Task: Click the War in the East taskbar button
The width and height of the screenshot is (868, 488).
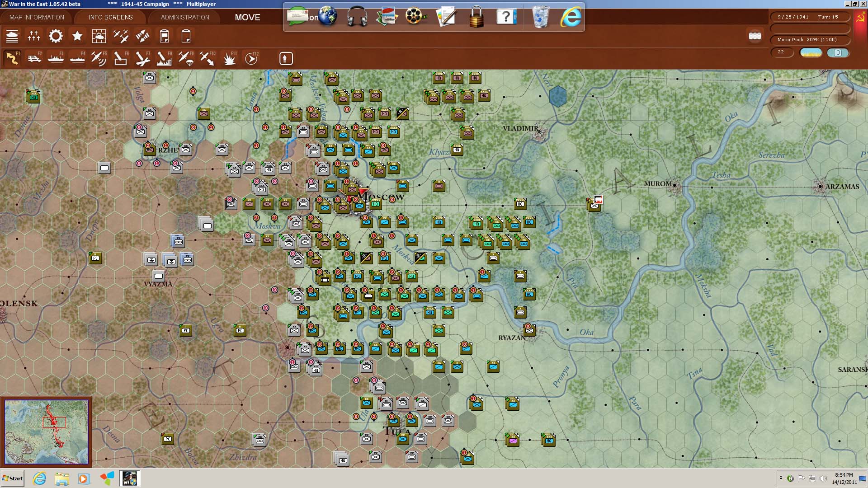Action: (129, 479)
